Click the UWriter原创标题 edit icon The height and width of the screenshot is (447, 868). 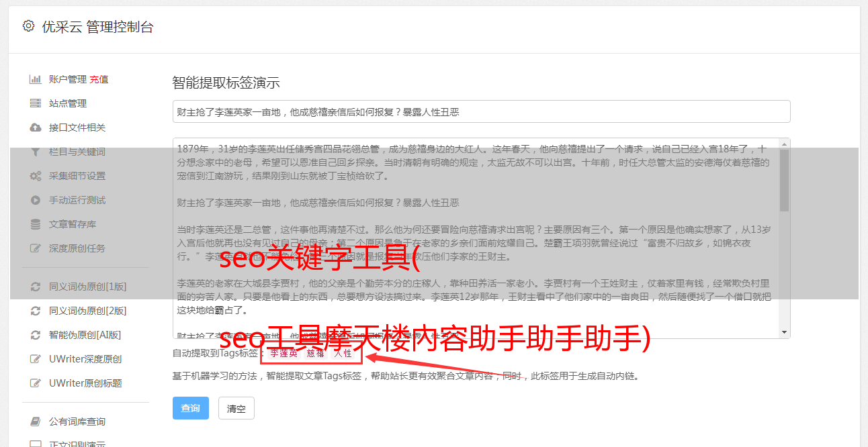pyautogui.click(x=36, y=383)
